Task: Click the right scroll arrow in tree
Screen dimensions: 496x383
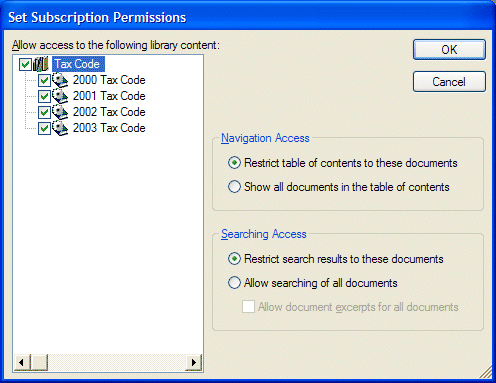Action: pos(194,362)
